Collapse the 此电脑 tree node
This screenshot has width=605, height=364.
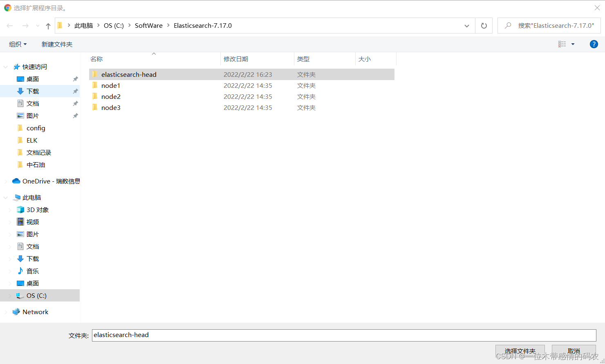[6, 198]
